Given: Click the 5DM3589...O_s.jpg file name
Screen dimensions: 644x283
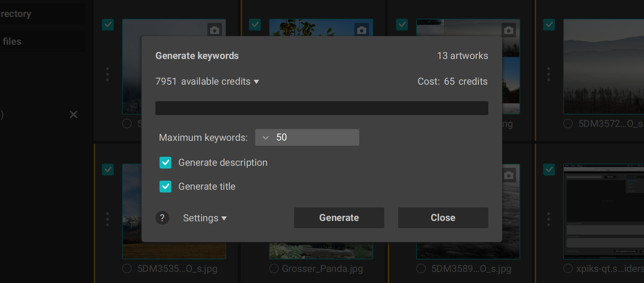Looking at the screenshot, I should 471,269.
